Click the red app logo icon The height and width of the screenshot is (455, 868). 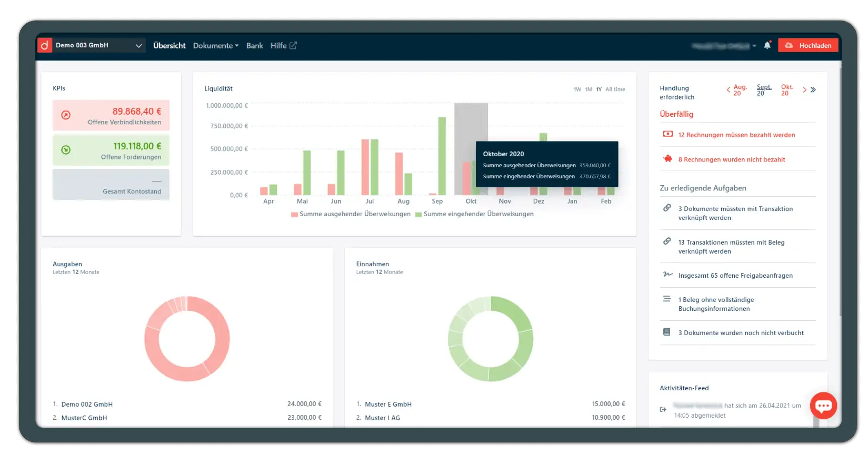(x=45, y=46)
